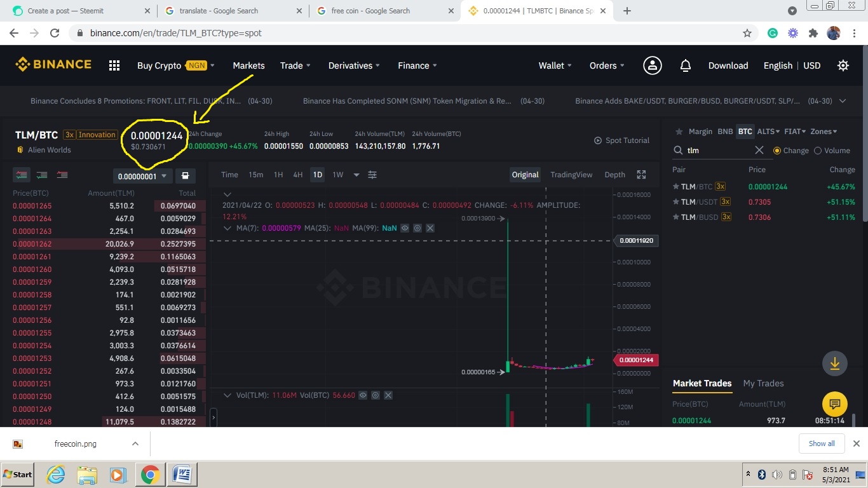Open the Trade menu

pyautogui.click(x=295, y=65)
